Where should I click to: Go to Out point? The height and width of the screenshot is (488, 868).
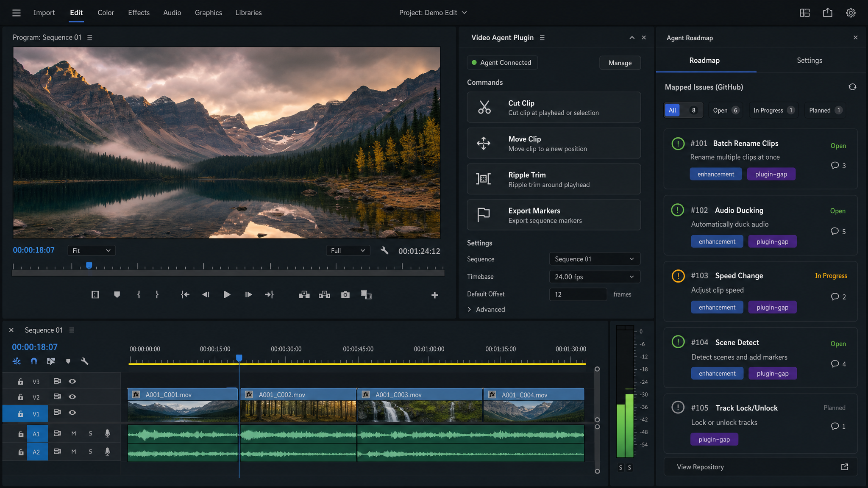coord(270,294)
